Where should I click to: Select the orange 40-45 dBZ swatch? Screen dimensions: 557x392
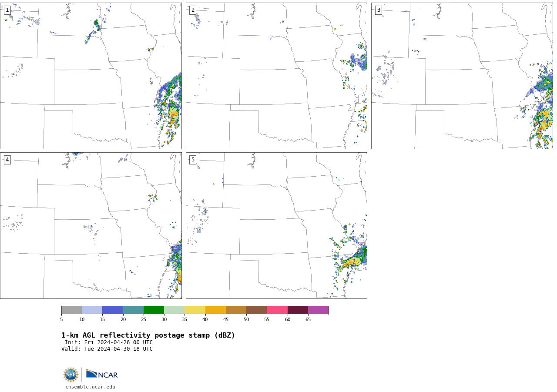coord(215,310)
